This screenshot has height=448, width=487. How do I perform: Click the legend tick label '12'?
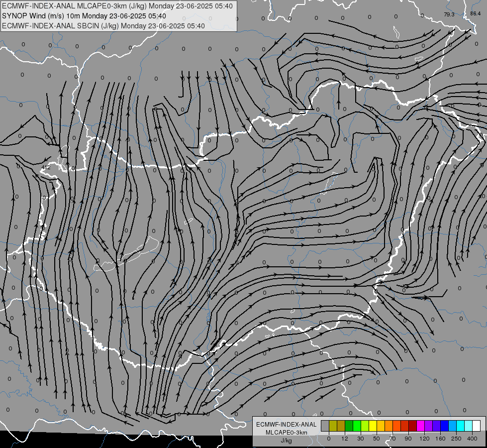pyautogui.click(x=345, y=439)
